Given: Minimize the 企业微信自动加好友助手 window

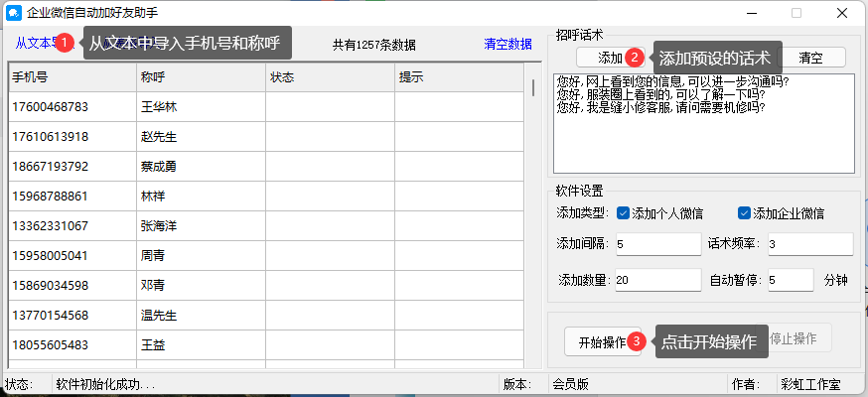Looking at the screenshot, I should point(751,13).
